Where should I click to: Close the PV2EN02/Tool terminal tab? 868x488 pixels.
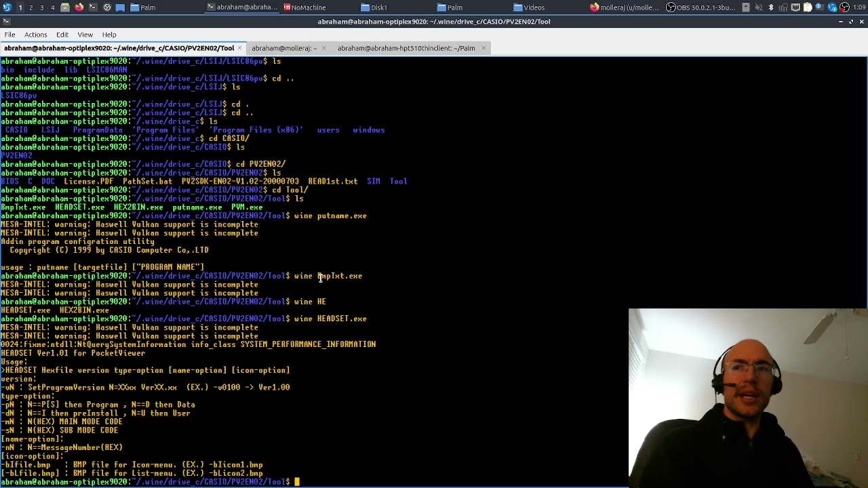240,48
